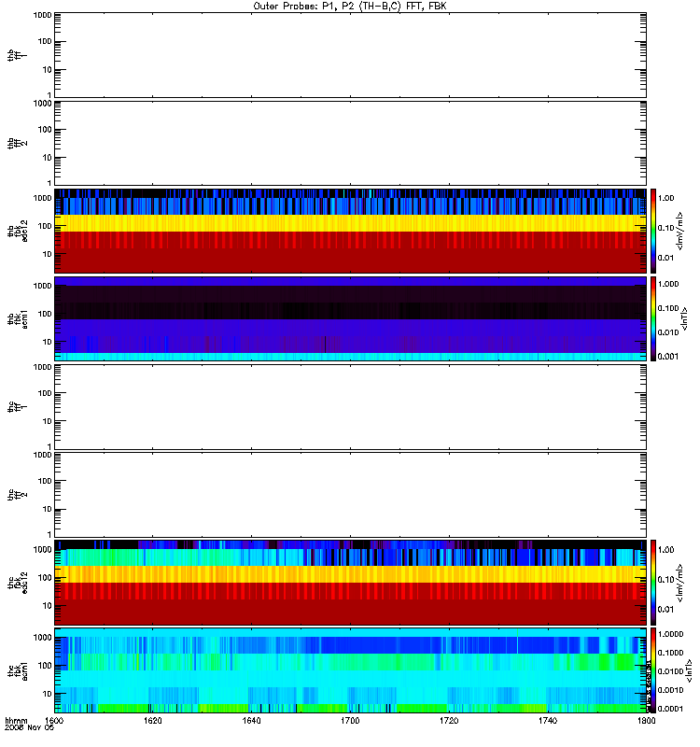The height and width of the screenshot is (747, 700).
Task: Click the thc fbk edc12 color bar
Action: pyautogui.click(x=653, y=582)
